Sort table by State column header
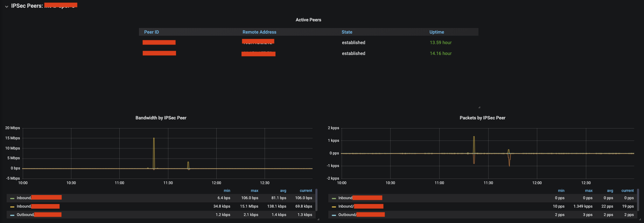644x223 pixels. click(347, 32)
